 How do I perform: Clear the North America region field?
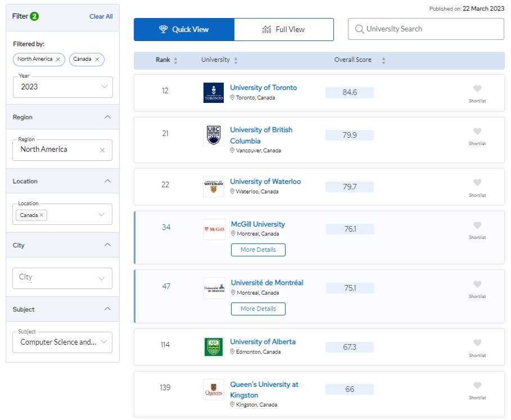[102, 150]
